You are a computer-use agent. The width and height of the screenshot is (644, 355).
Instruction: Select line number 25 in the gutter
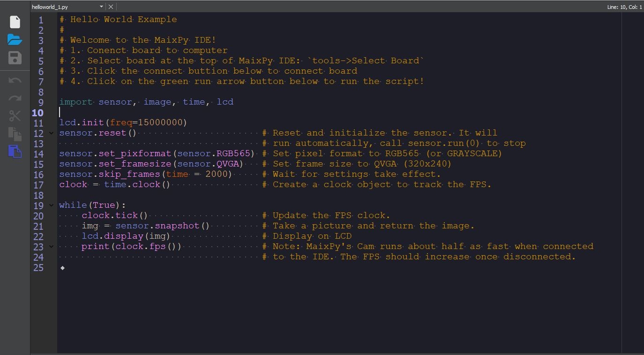tap(38, 268)
